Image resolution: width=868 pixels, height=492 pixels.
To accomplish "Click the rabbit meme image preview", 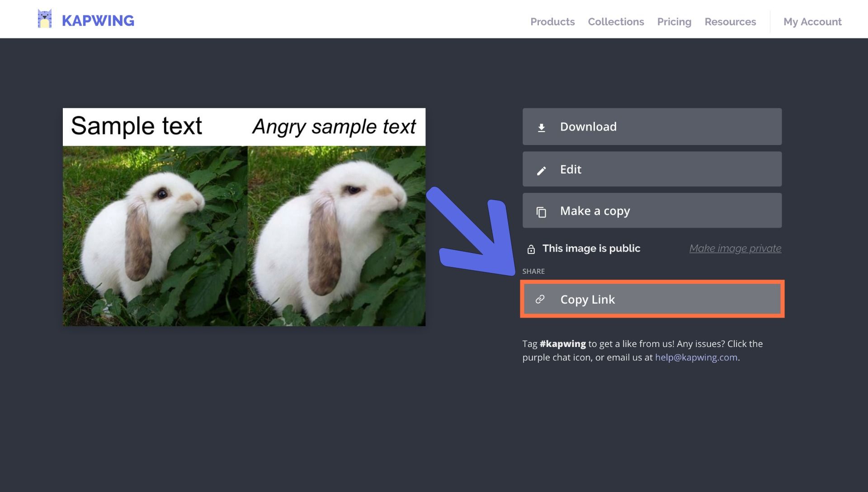I will coord(244,217).
